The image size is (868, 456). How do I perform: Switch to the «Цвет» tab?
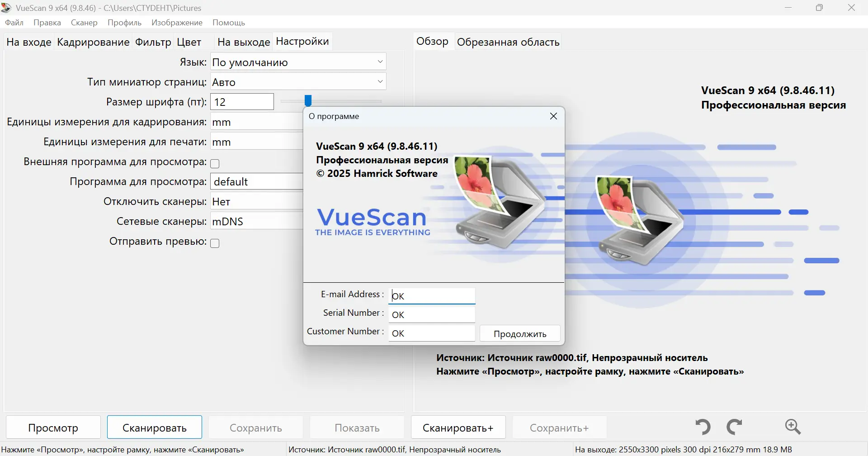pyautogui.click(x=189, y=42)
